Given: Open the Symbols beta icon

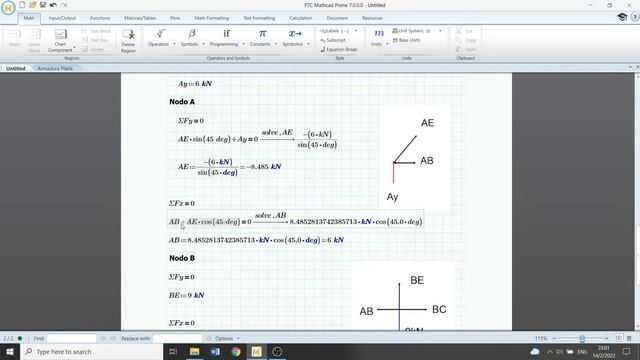Looking at the screenshot, I should [191, 33].
